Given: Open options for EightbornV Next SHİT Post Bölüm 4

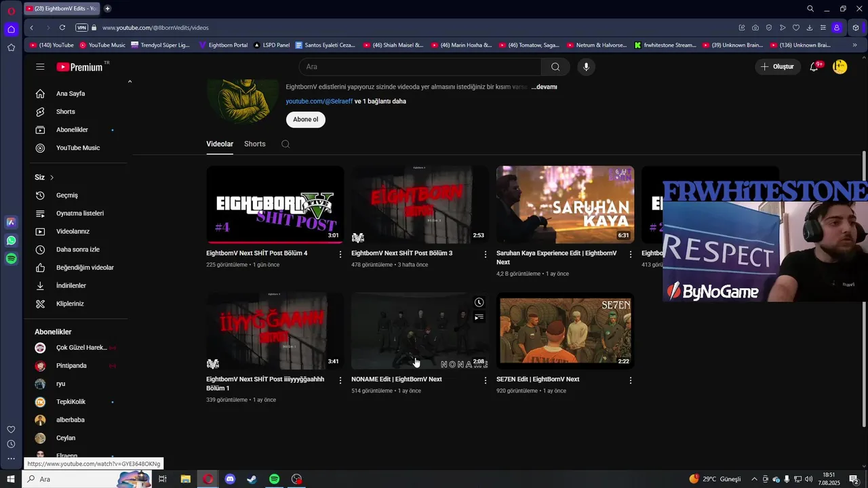Looking at the screenshot, I should (340, 254).
